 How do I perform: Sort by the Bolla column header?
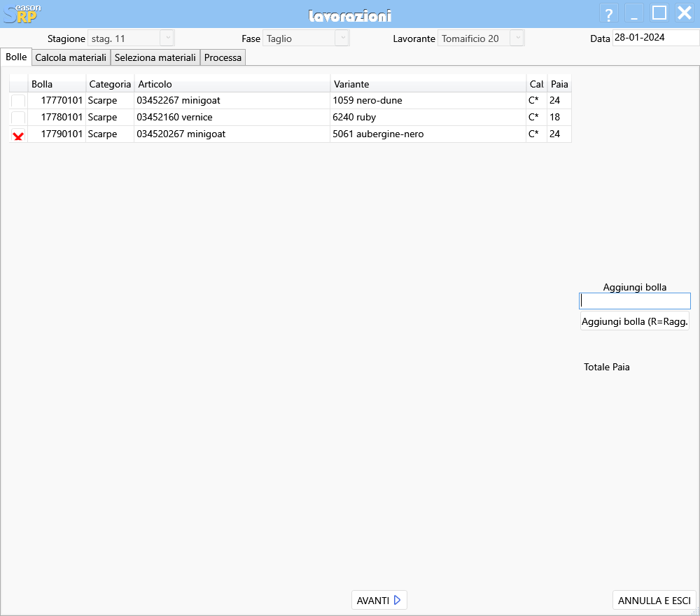57,84
